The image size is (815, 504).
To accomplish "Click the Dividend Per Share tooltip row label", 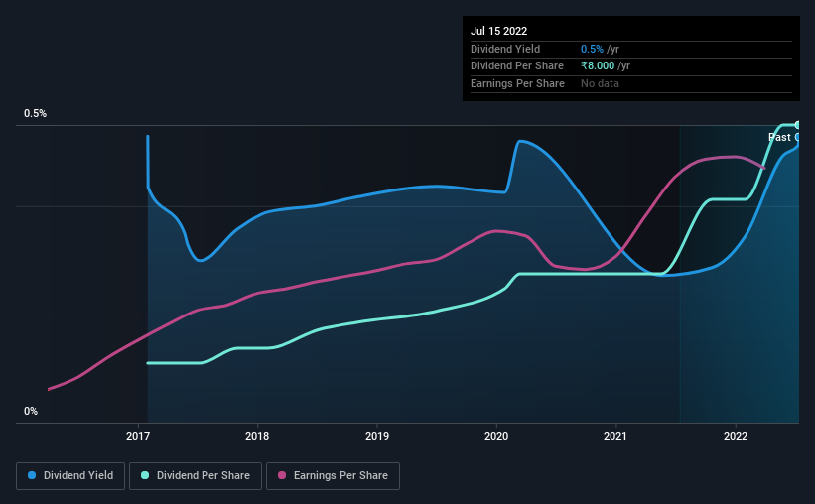I will [517, 66].
